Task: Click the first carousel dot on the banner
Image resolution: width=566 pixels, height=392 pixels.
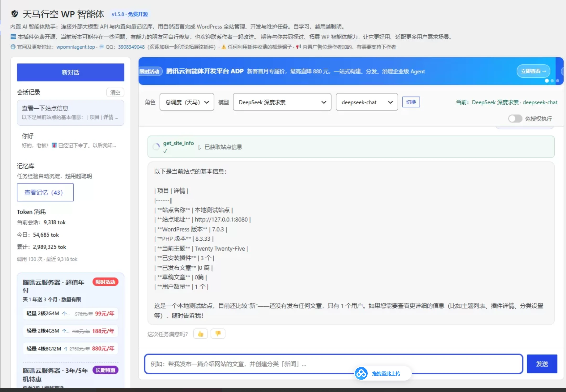Action: (547, 81)
